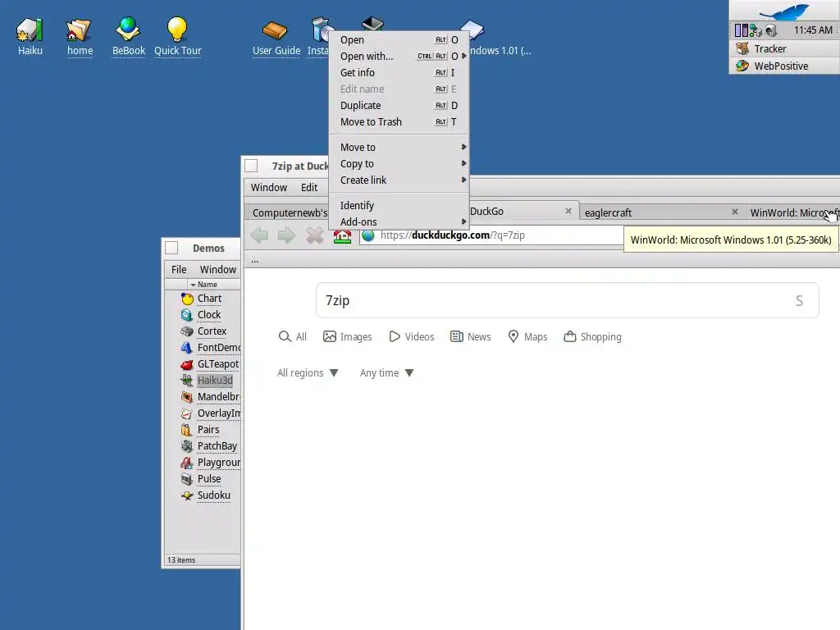Close the eaglercraft tab

pos(735,212)
